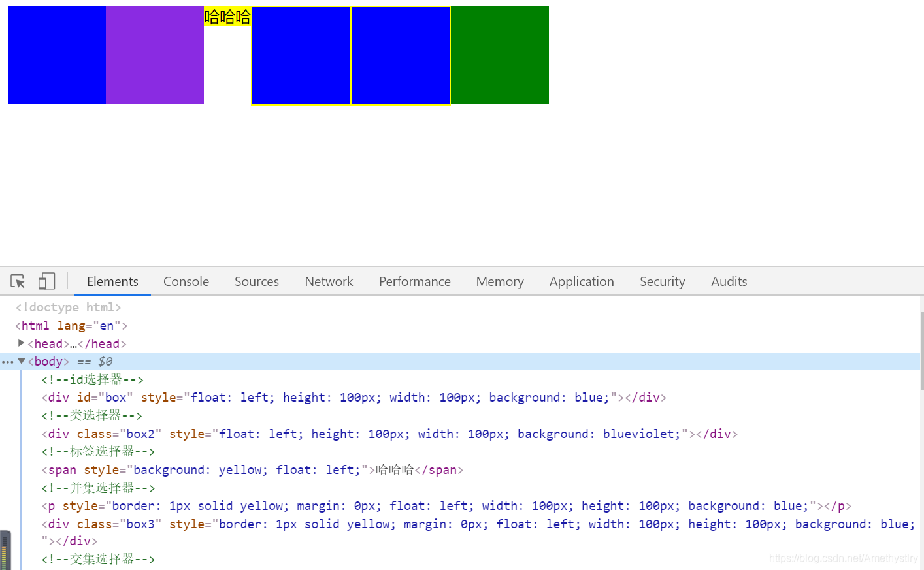Screen dimensions: 924x570
Task: Select the span element node
Action: (x=252, y=470)
